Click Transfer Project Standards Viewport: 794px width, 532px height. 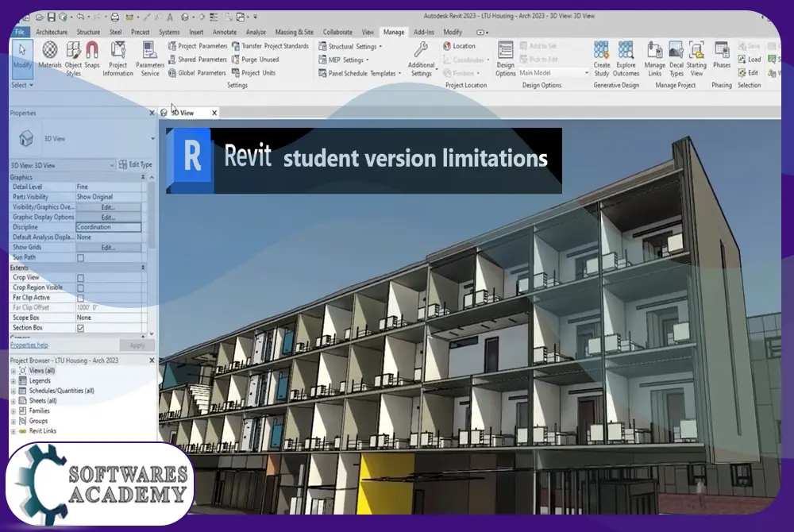click(x=270, y=46)
